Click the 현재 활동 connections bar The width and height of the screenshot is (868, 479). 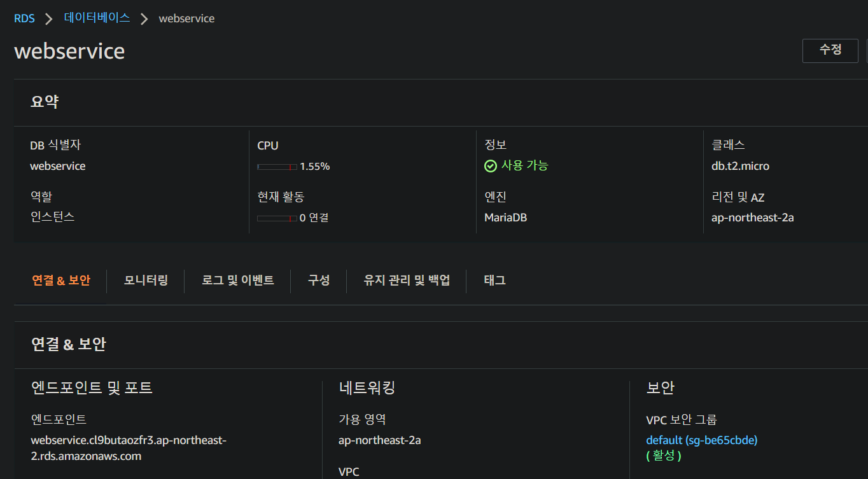(x=276, y=218)
